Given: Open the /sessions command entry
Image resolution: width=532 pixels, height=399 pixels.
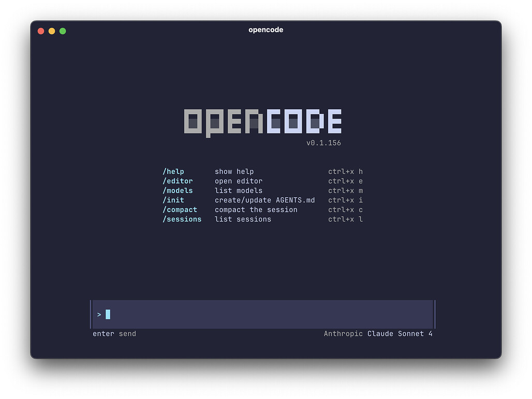Looking at the screenshot, I should (x=182, y=219).
